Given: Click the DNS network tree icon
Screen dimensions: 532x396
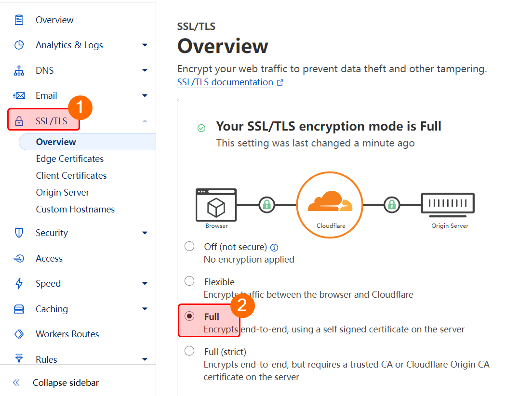Looking at the screenshot, I should (19, 71).
